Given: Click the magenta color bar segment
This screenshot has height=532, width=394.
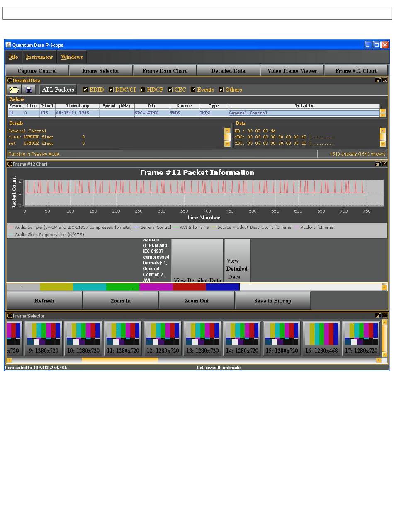Looking at the screenshot, I should point(156,287).
